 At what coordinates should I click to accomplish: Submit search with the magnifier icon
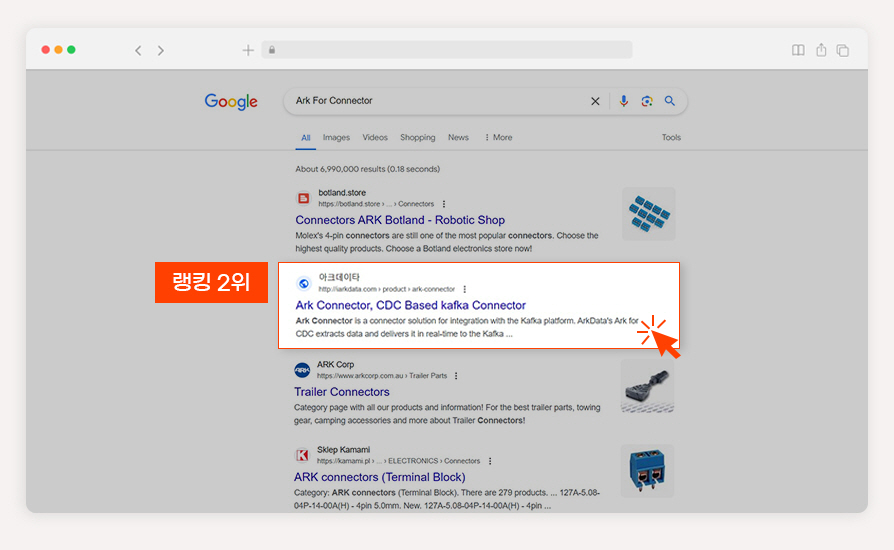click(x=670, y=101)
